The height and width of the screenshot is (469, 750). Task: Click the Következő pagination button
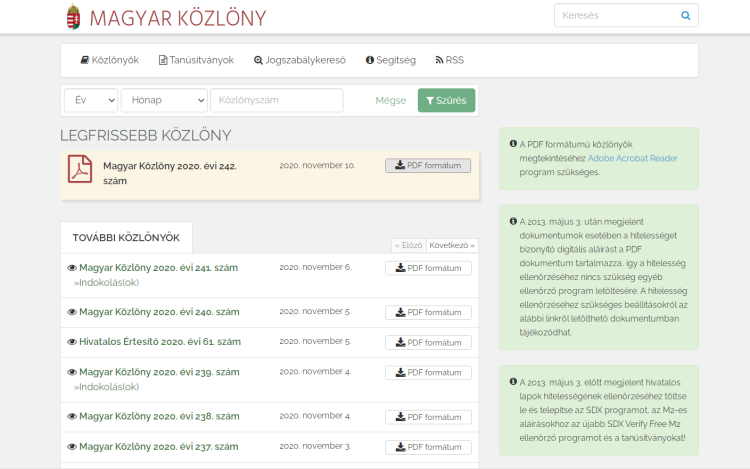(452, 245)
